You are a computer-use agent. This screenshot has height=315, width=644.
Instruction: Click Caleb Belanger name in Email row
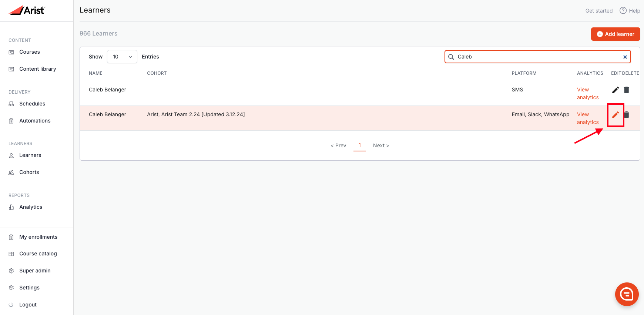[x=107, y=114]
